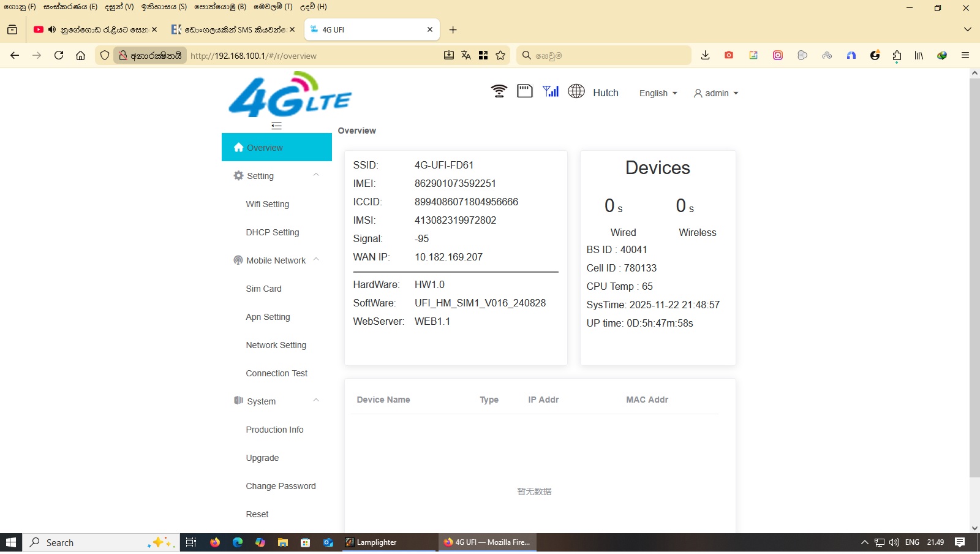Open Sim Card page

(264, 289)
